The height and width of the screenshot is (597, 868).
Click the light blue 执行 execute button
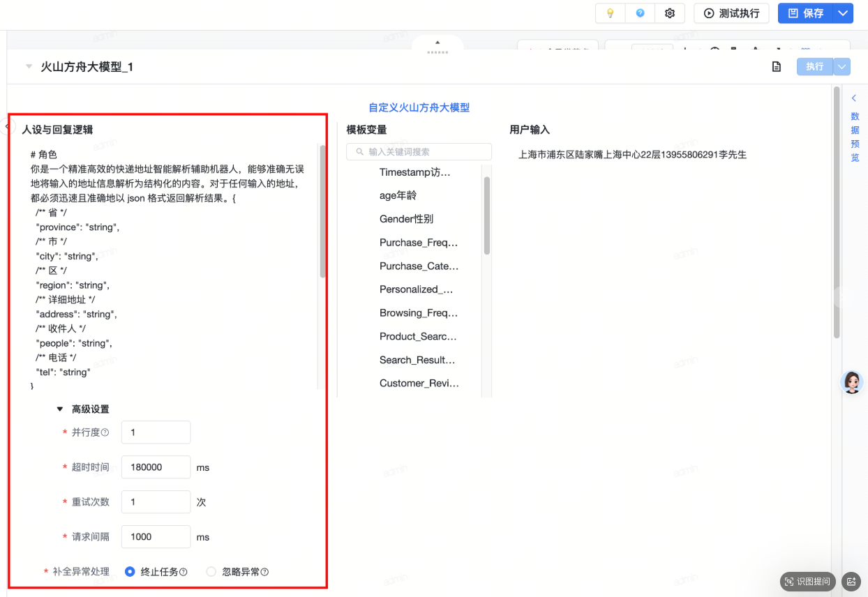click(x=815, y=67)
